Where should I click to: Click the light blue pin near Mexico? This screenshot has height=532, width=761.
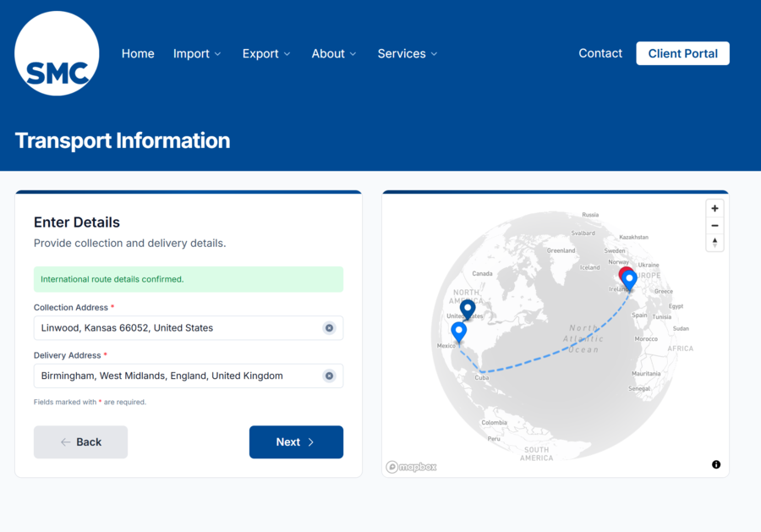[x=458, y=331]
